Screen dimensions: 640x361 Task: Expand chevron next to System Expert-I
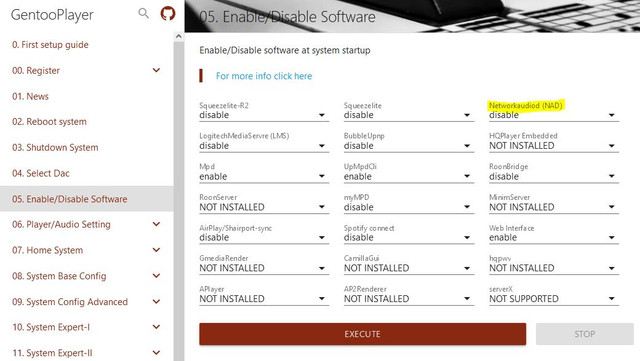[156, 327]
